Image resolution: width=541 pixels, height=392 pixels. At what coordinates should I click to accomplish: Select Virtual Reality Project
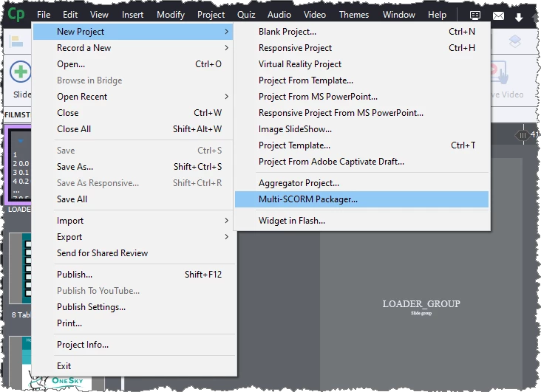[x=361, y=63]
